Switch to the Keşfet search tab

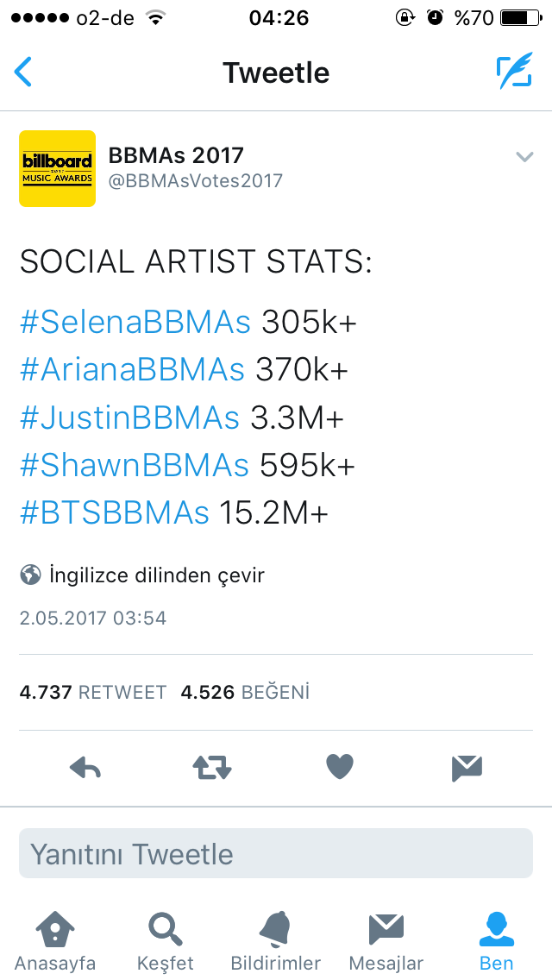[x=166, y=942]
